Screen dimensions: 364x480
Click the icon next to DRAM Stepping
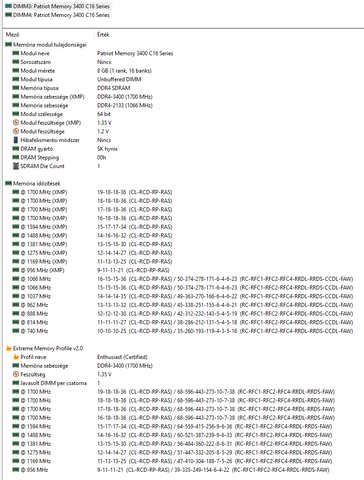coord(16,157)
